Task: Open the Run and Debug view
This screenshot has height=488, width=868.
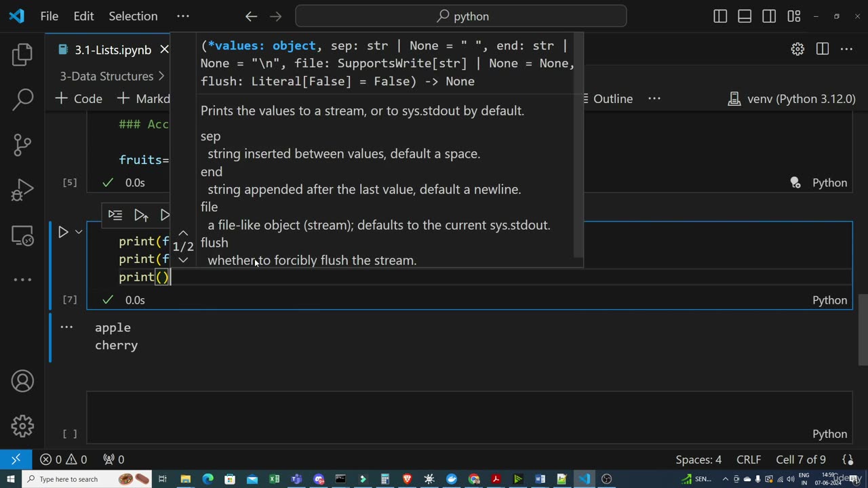Action: 22,190
